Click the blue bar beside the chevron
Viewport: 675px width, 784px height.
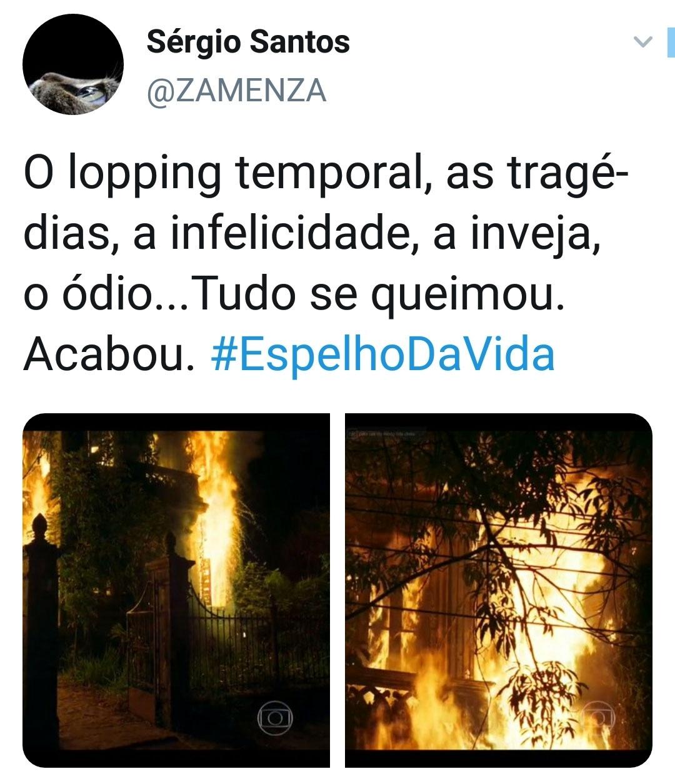click(670, 43)
